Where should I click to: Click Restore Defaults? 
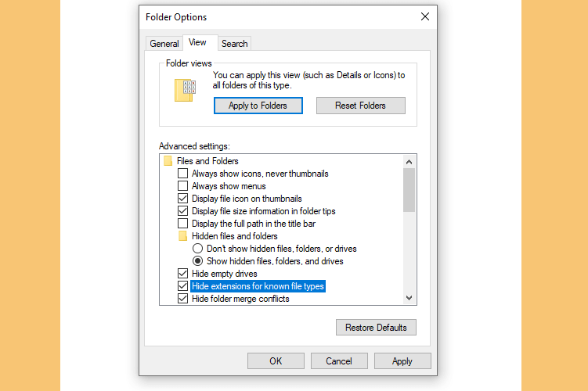tap(376, 328)
